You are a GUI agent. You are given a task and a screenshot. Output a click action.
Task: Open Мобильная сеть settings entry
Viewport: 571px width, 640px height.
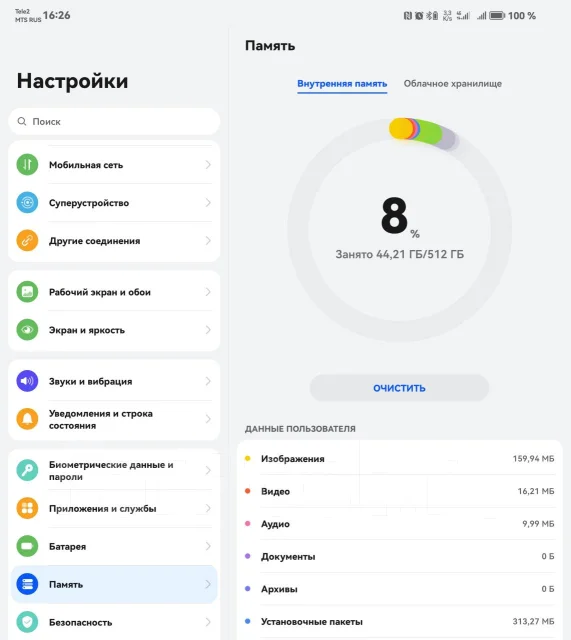[x=114, y=164]
